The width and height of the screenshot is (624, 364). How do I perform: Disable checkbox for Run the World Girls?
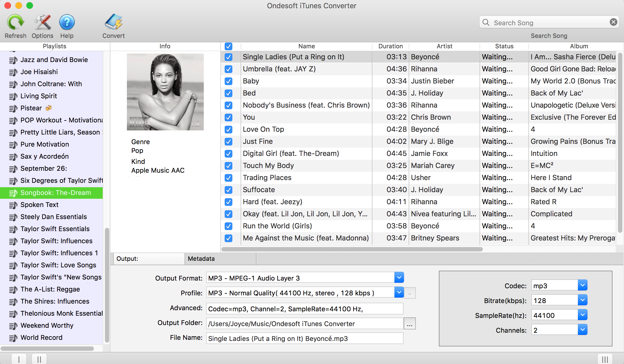coord(228,226)
